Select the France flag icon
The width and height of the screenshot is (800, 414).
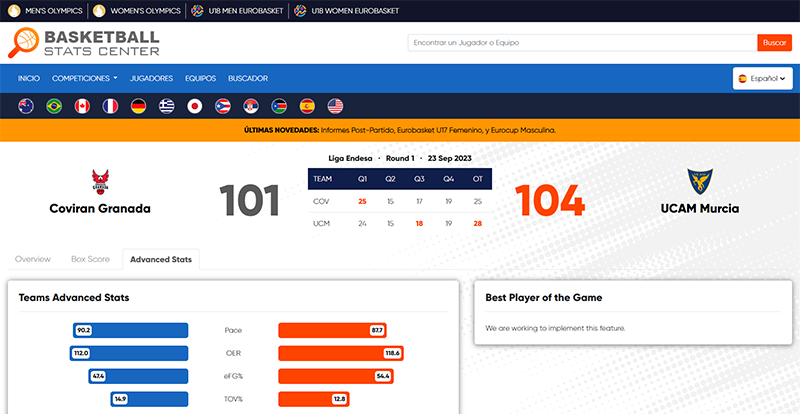(x=110, y=106)
